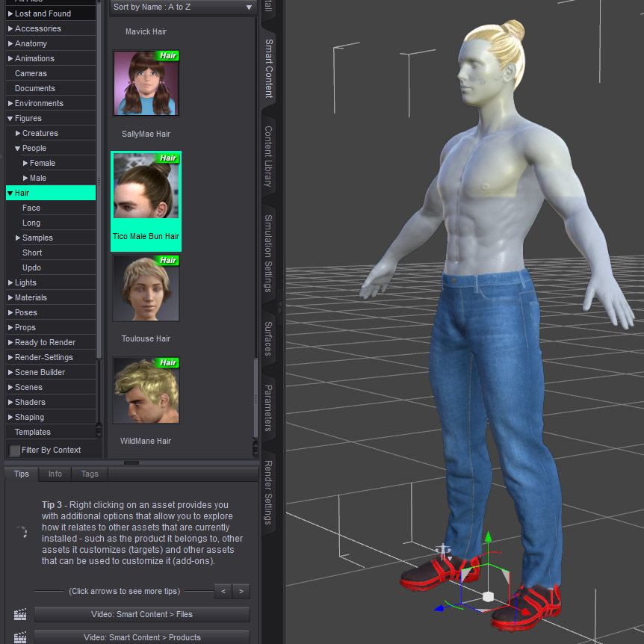Switch to the Info tab
Image resolution: width=644 pixels, height=644 pixels.
coord(55,474)
